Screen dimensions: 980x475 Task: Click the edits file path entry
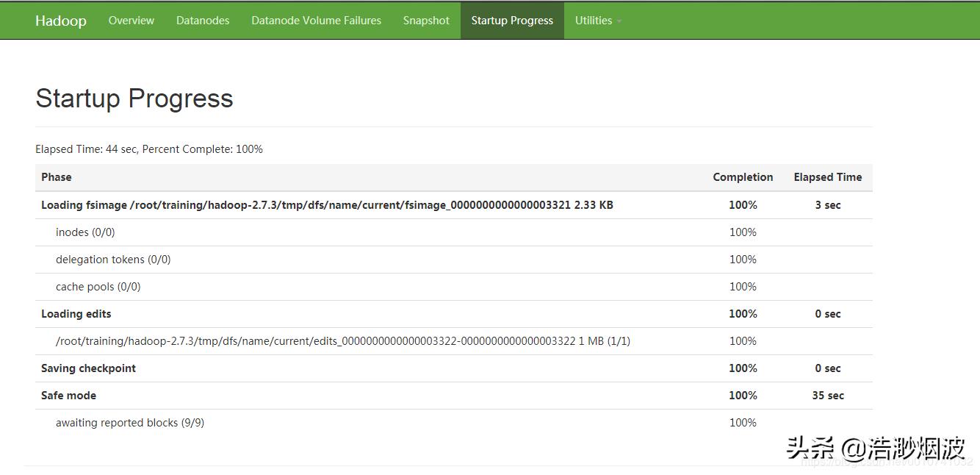tap(342, 341)
